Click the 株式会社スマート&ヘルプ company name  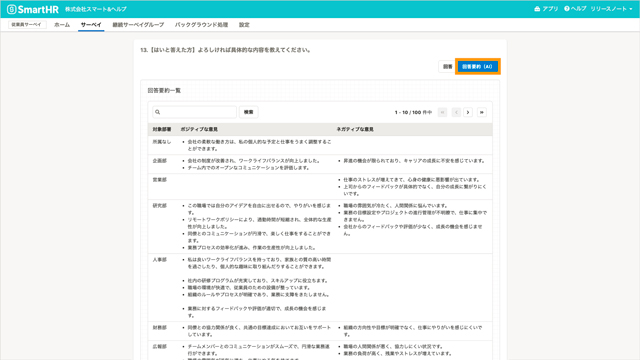(x=96, y=9)
